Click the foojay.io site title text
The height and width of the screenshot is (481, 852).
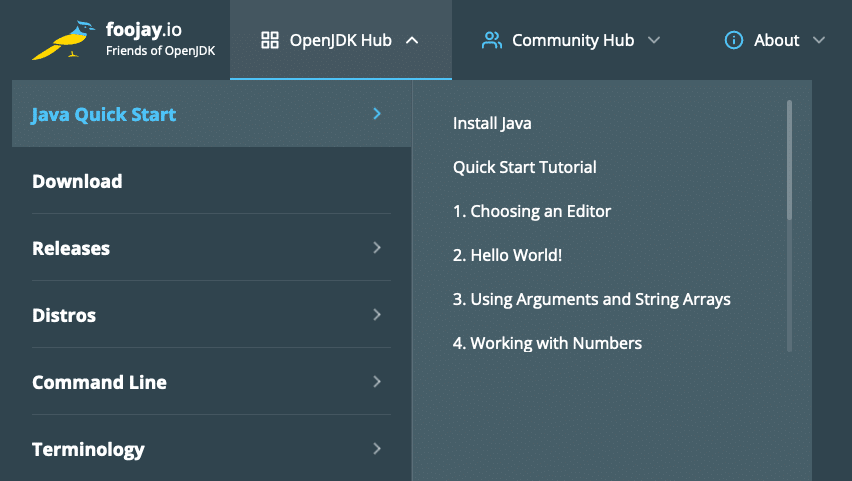(143, 30)
